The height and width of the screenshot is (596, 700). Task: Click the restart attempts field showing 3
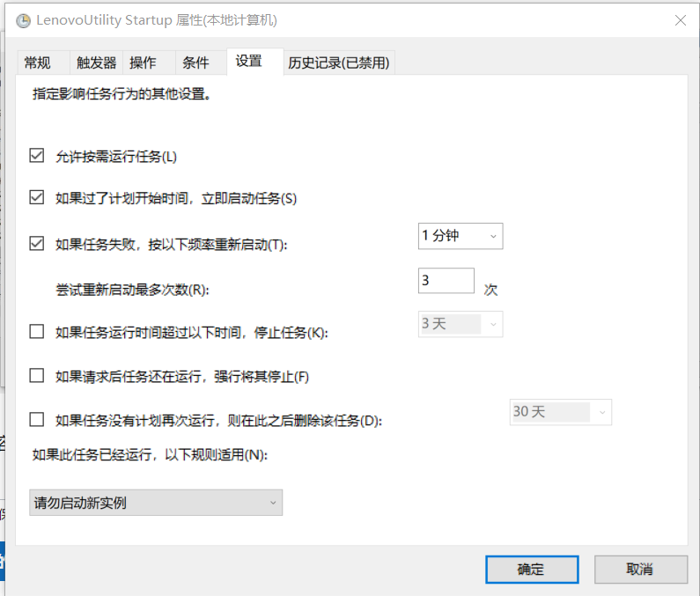click(x=446, y=281)
